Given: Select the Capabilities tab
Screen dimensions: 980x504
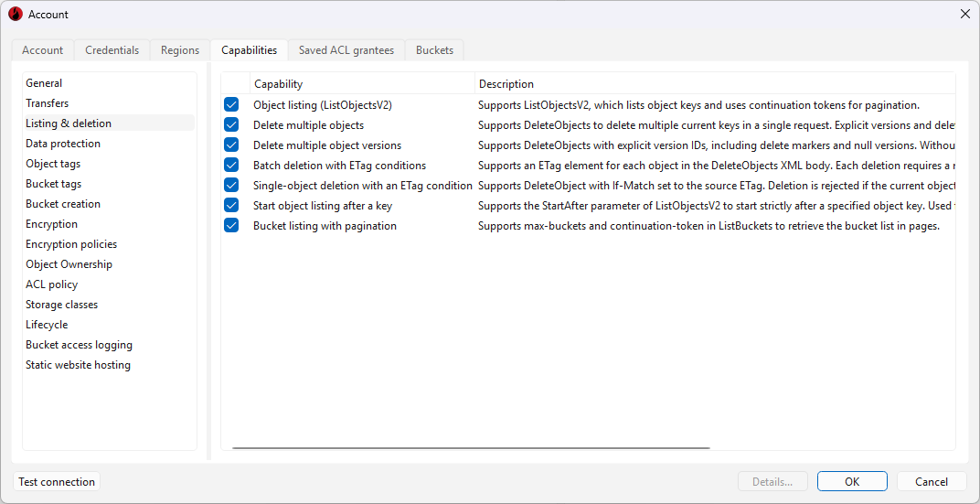Looking at the screenshot, I should [x=249, y=50].
